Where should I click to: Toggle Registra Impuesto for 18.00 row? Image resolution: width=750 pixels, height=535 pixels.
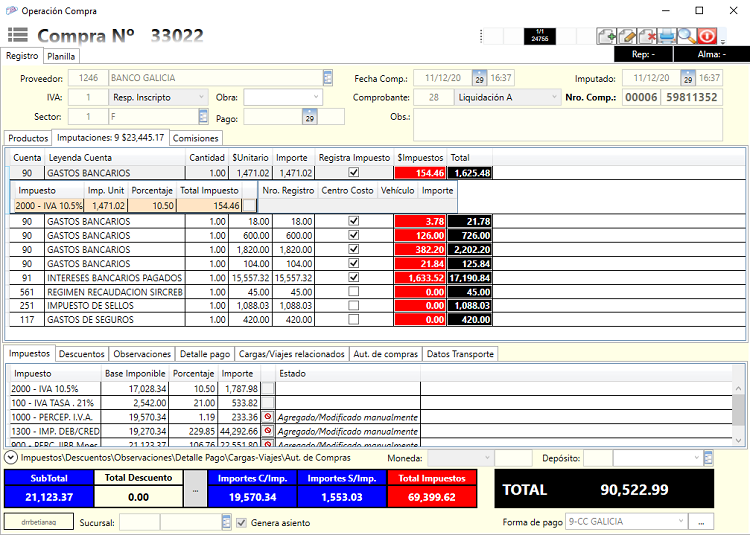click(353, 221)
